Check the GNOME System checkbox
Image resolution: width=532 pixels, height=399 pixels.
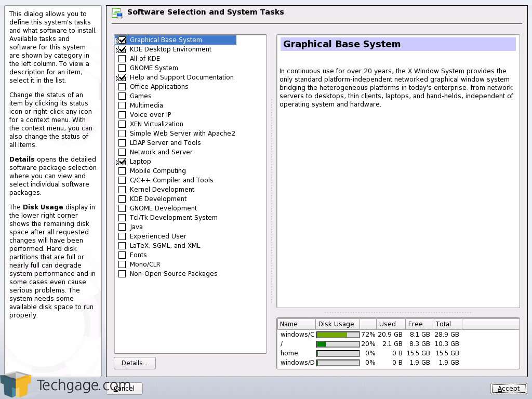tap(122, 68)
